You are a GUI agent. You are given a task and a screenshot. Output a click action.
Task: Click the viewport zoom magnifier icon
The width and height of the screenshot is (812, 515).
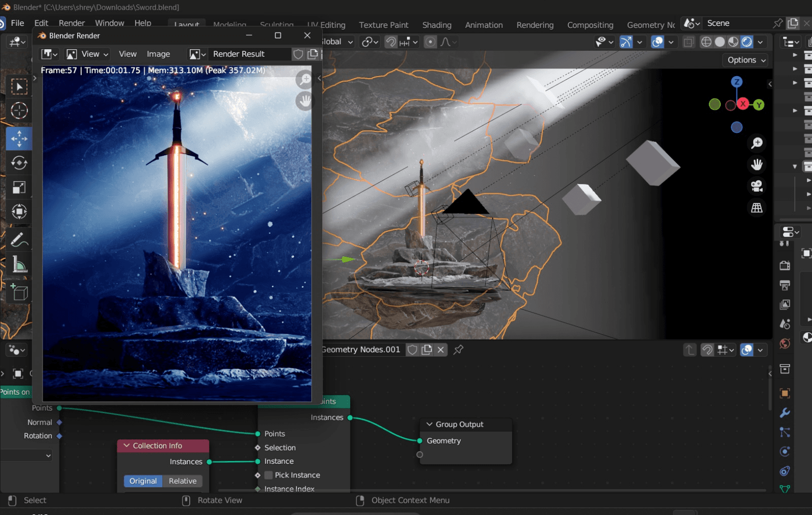pyautogui.click(x=757, y=143)
